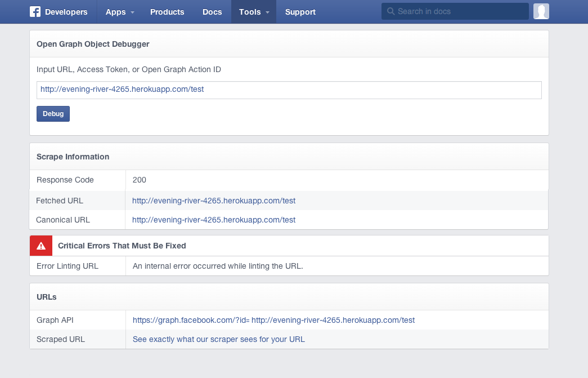Click the URLs section heading
Screen dimensions: 588x378
point(47,297)
